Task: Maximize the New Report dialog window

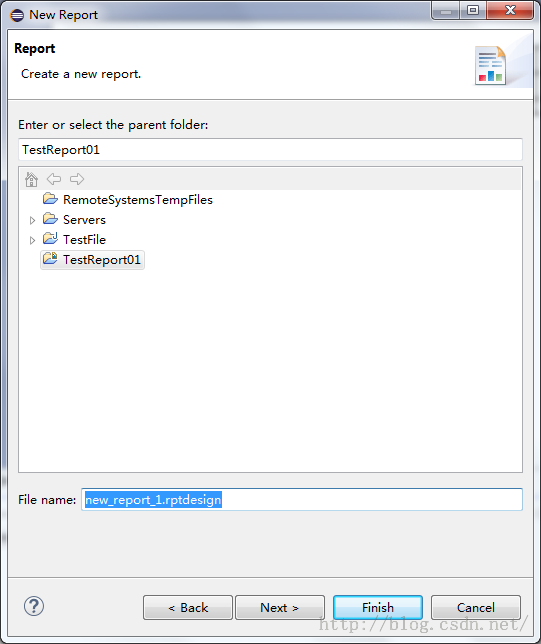Action: (473, 10)
